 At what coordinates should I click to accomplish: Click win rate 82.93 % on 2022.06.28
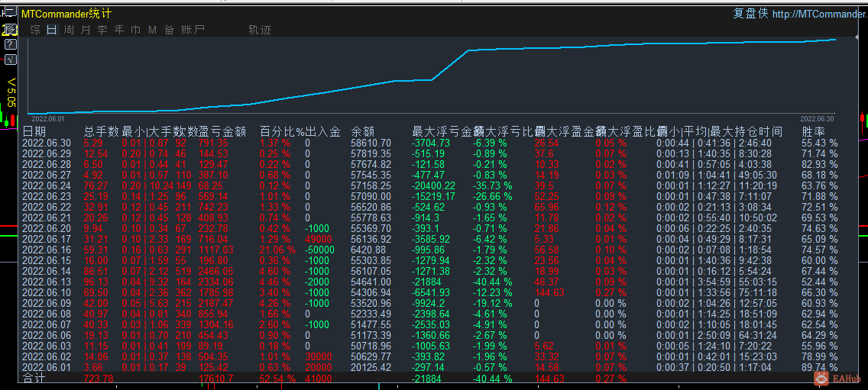(x=819, y=164)
